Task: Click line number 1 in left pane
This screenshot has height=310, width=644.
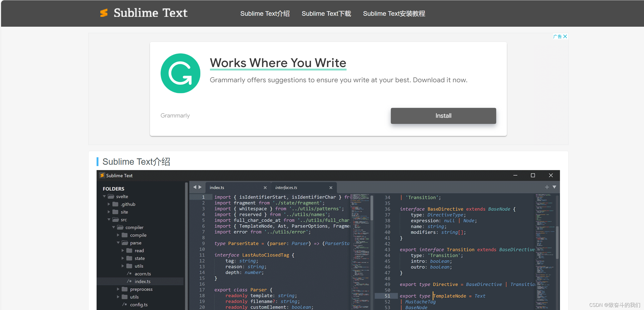Action: tap(203, 197)
